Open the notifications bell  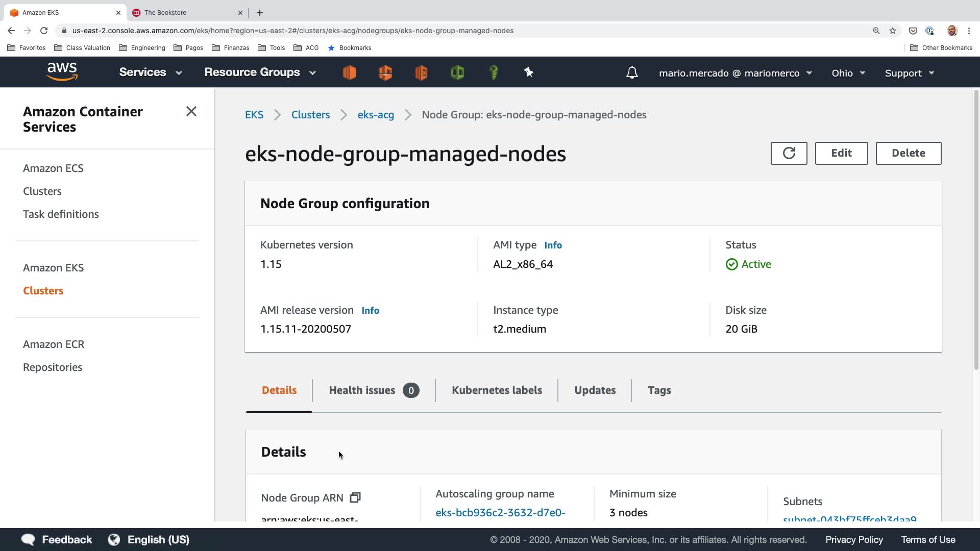[x=632, y=73]
